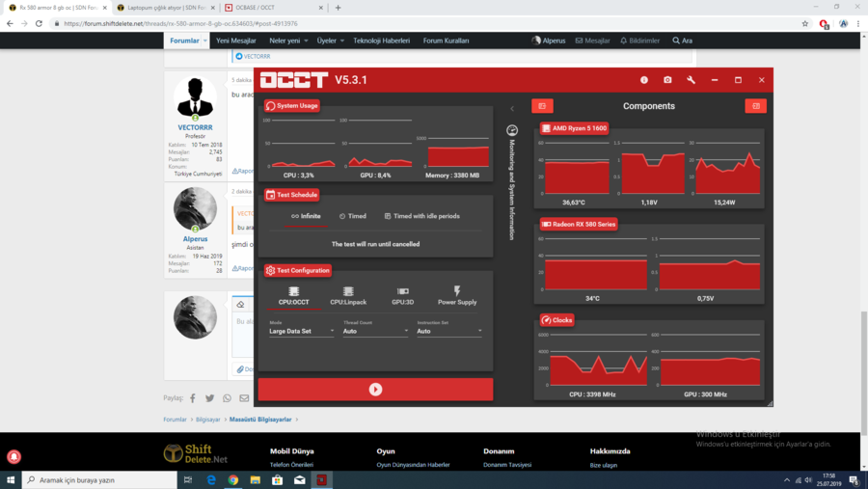Screen dimensions: 868x489
Task: Open the Forumlar menu in forum navbar
Action: [x=184, y=41]
